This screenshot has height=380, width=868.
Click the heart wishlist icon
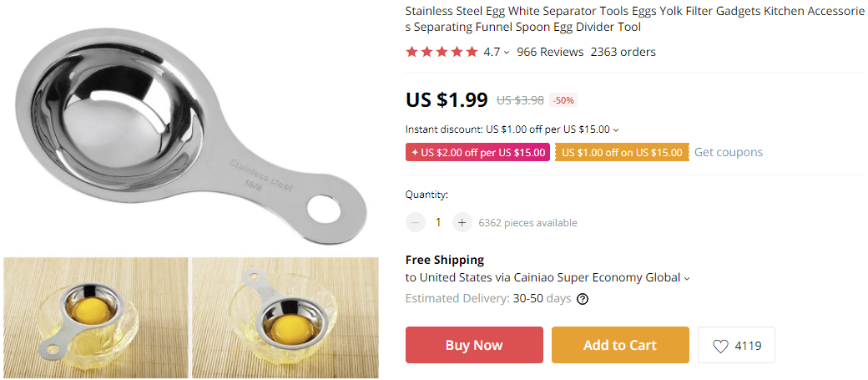[x=720, y=346]
